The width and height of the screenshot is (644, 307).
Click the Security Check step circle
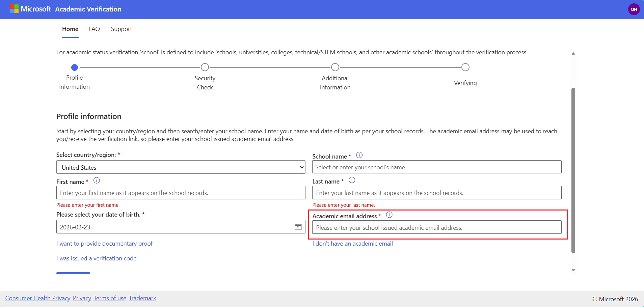(205, 67)
